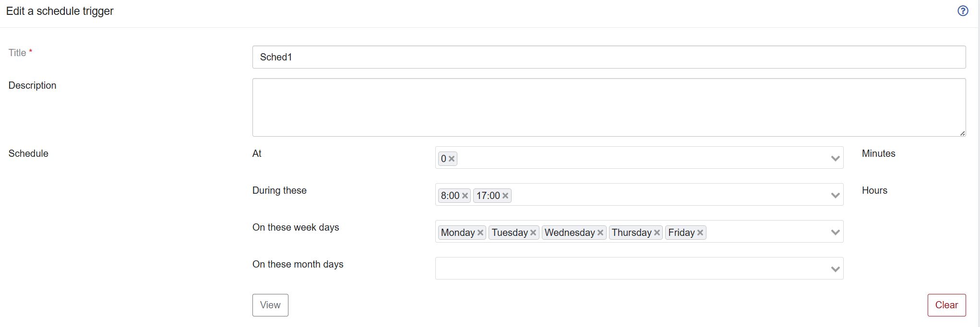This screenshot has width=980, height=327.
Task: Remove Thursday from week days
Action: pos(657,233)
